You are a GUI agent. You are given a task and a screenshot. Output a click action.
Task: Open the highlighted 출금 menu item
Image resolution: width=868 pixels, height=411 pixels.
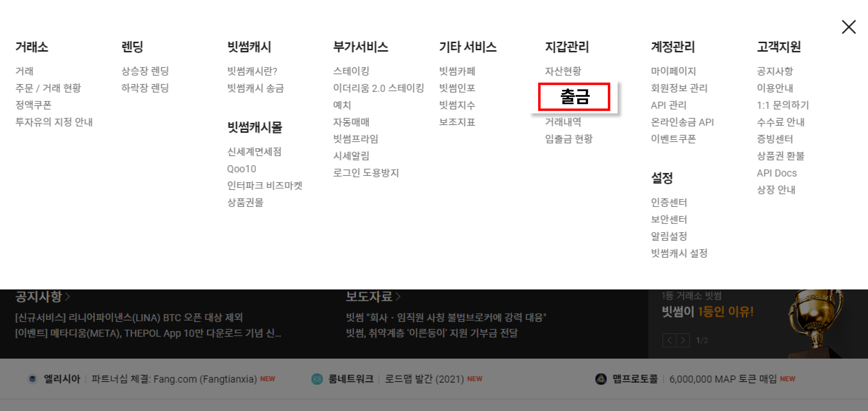[574, 97]
